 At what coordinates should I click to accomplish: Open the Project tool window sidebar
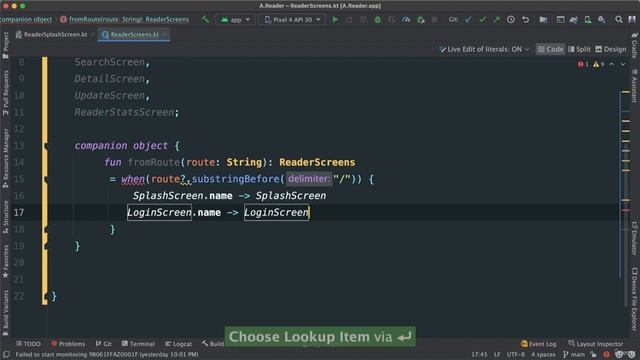coord(5,45)
